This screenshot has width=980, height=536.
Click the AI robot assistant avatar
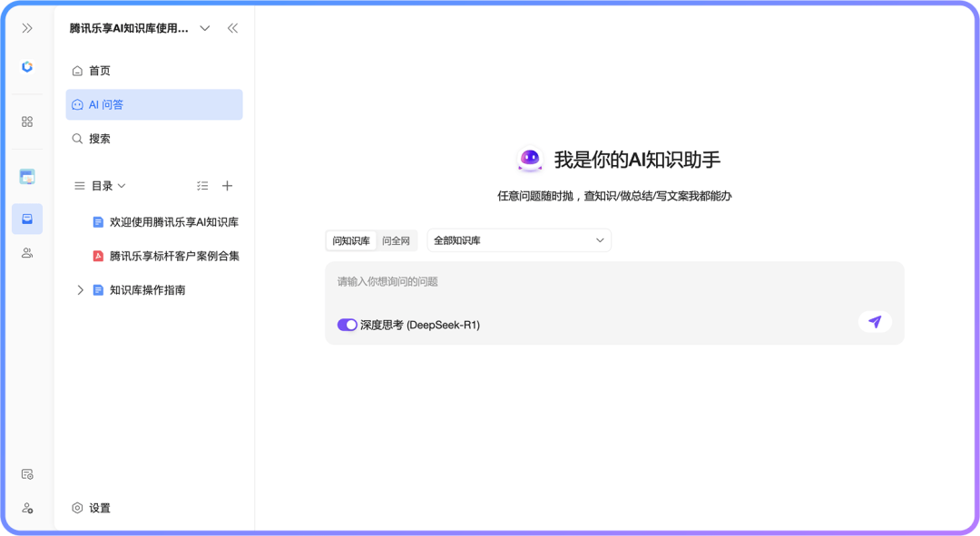pos(530,160)
